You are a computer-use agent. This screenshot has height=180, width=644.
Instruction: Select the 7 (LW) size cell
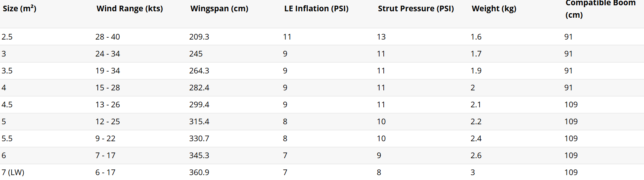tap(13, 172)
